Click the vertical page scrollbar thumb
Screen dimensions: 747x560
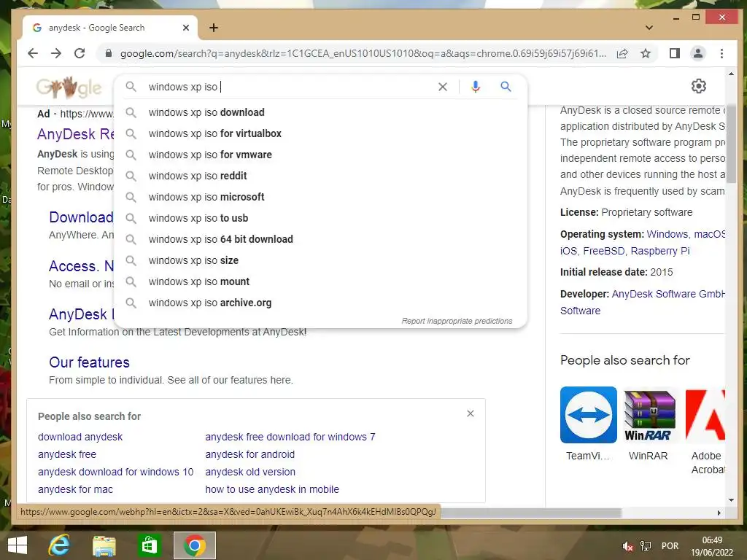tap(731, 143)
